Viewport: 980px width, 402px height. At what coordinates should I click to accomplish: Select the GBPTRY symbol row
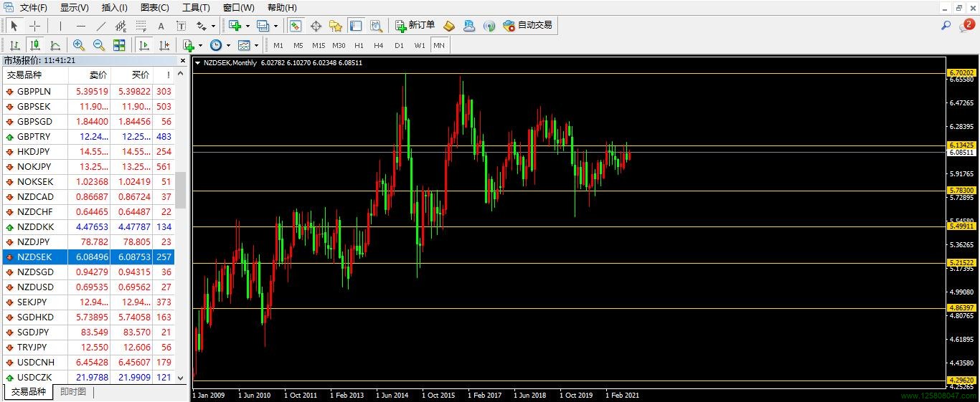(x=88, y=136)
